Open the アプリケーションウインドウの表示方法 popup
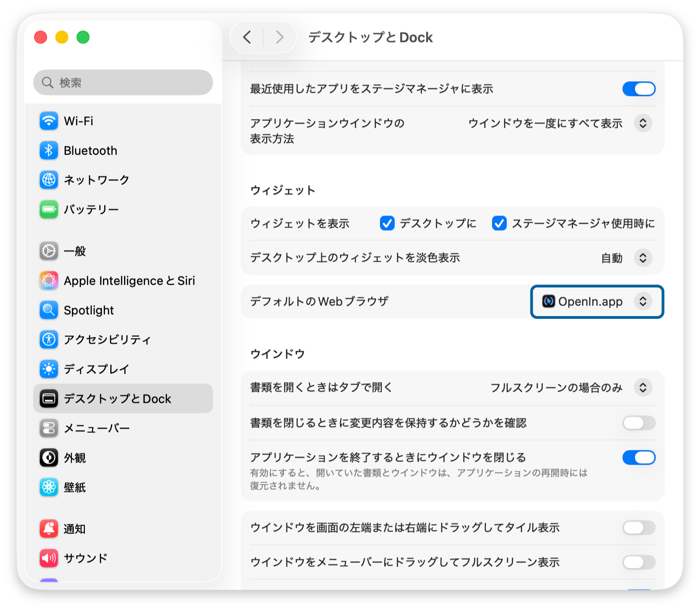This screenshot has width=700, height=610. [643, 123]
